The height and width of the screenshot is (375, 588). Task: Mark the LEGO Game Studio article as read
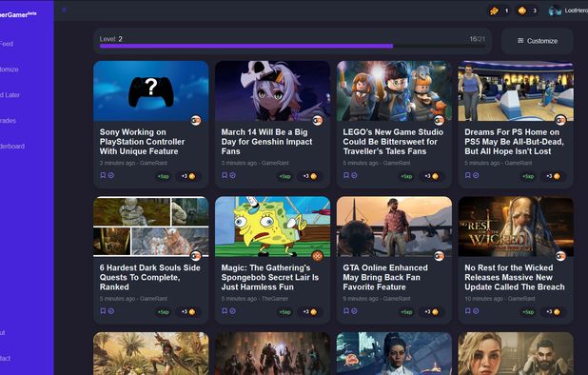[354, 175]
